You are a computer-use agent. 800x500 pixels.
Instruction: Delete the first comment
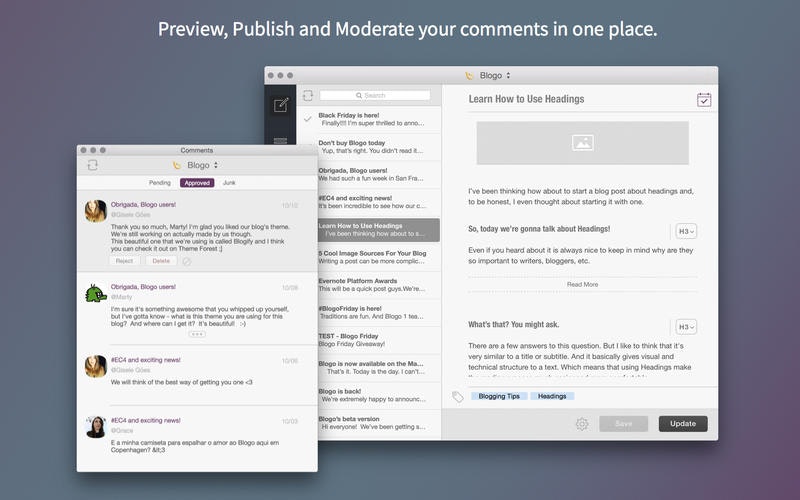pos(161,261)
